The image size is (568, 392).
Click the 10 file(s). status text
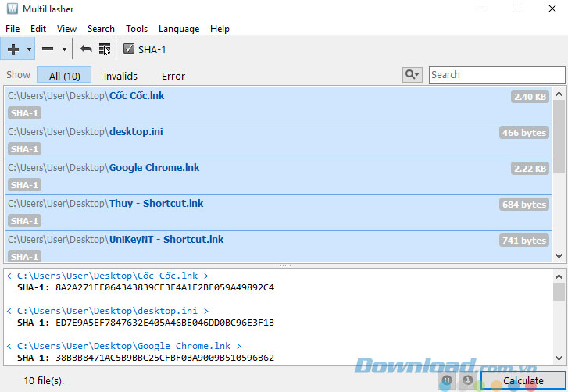44,381
